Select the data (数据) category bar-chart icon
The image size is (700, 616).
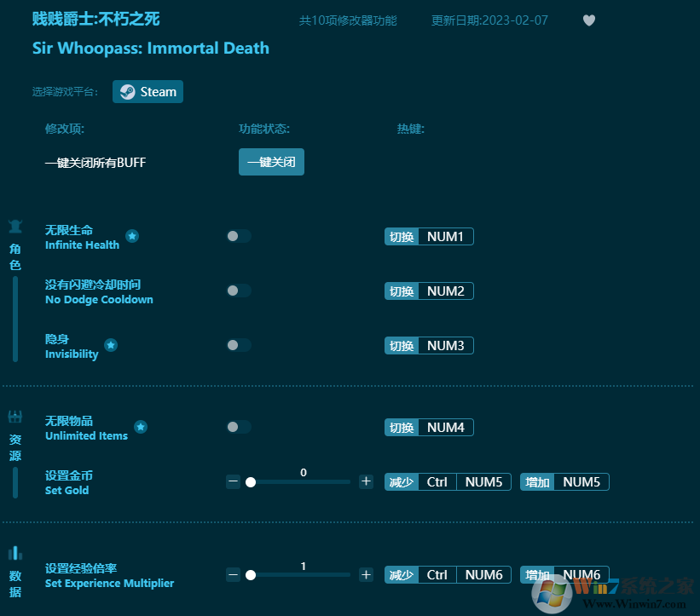[15, 553]
